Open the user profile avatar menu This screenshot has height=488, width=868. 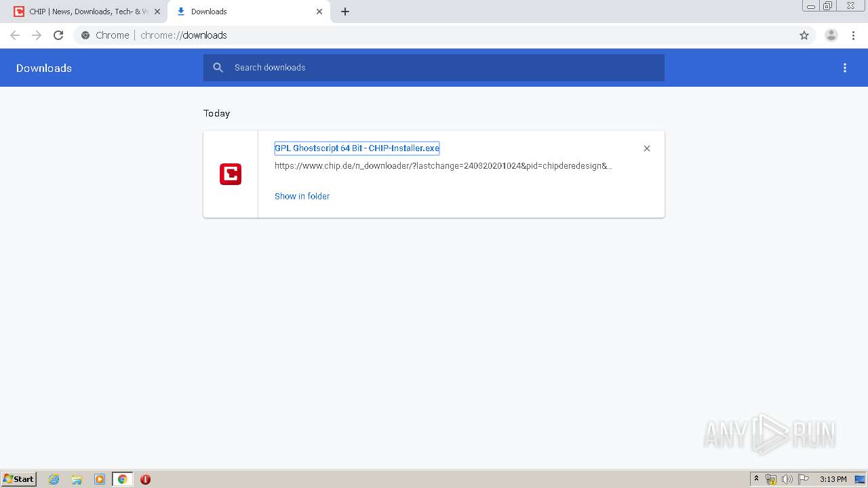[x=831, y=35]
